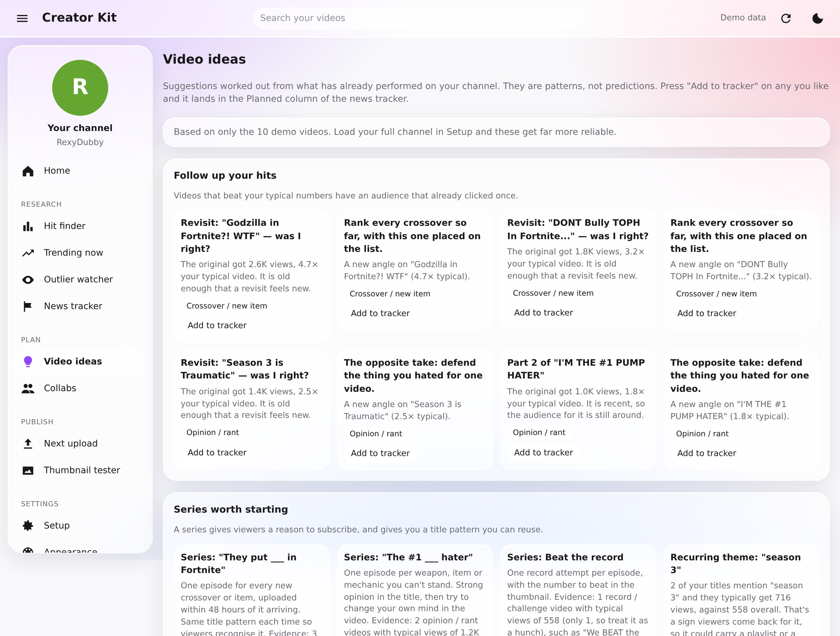Click the Thumbnail tester image icon
The width and height of the screenshot is (840, 636).
(x=28, y=471)
